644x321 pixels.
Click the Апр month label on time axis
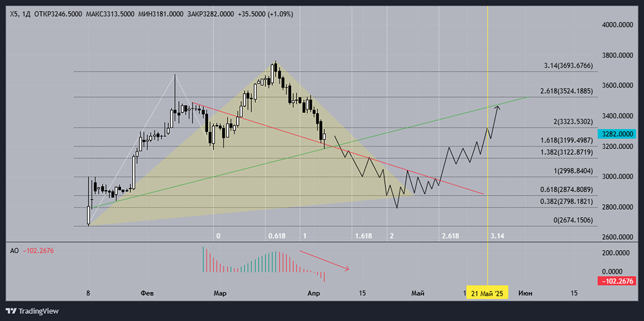(x=314, y=293)
